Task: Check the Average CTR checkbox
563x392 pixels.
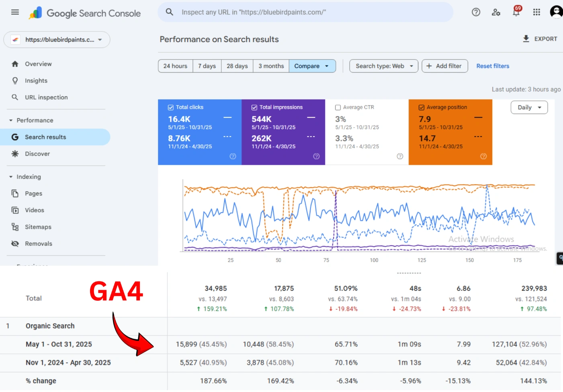Action: pos(338,107)
